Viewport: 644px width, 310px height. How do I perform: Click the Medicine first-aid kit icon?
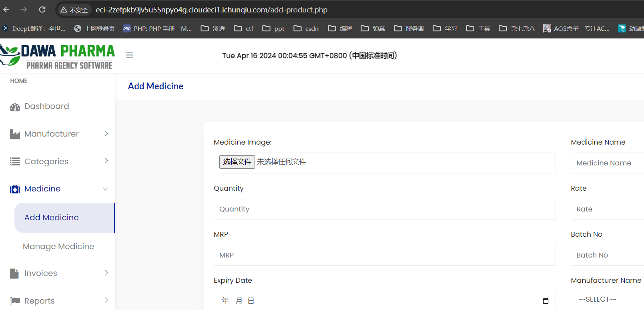(x=15, y=189)
